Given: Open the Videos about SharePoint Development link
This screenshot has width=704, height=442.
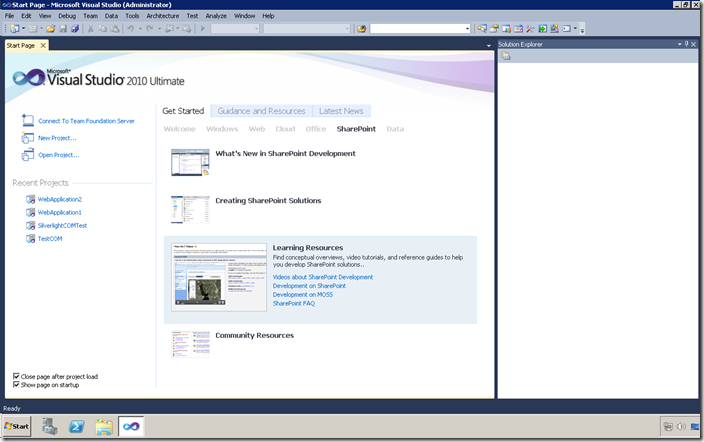Looking at the screenshot, I should click(322, 277).
